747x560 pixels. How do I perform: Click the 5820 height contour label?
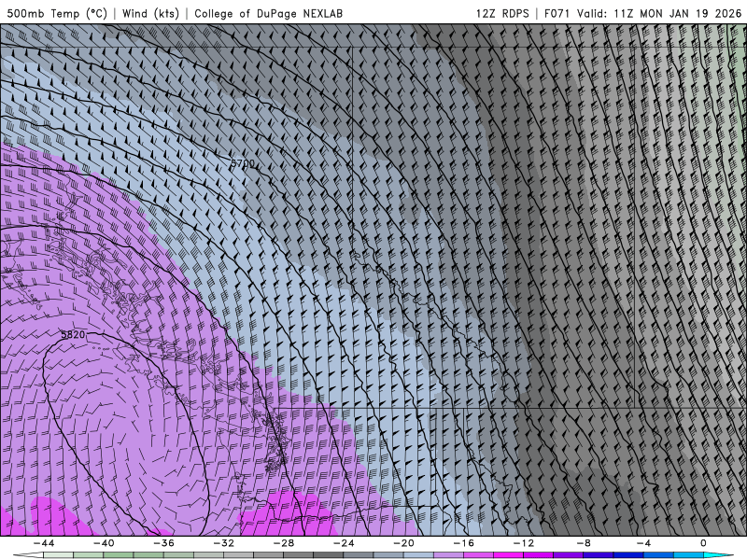73,335
